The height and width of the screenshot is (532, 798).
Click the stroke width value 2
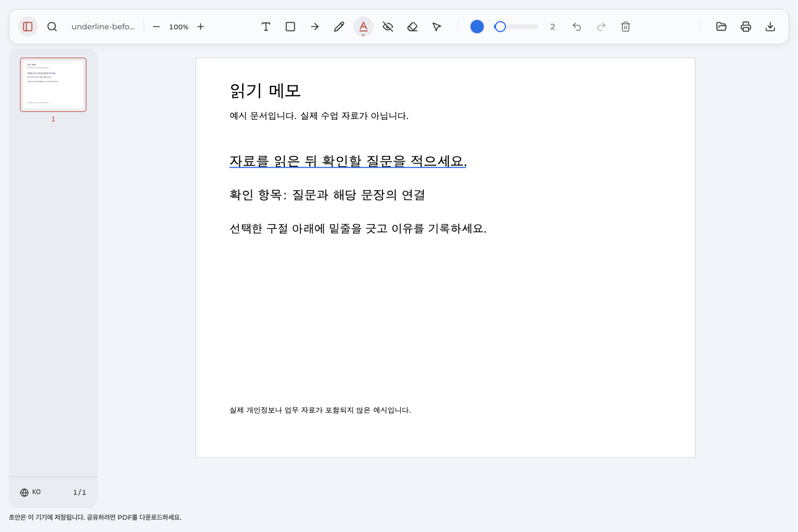(553, 27)
